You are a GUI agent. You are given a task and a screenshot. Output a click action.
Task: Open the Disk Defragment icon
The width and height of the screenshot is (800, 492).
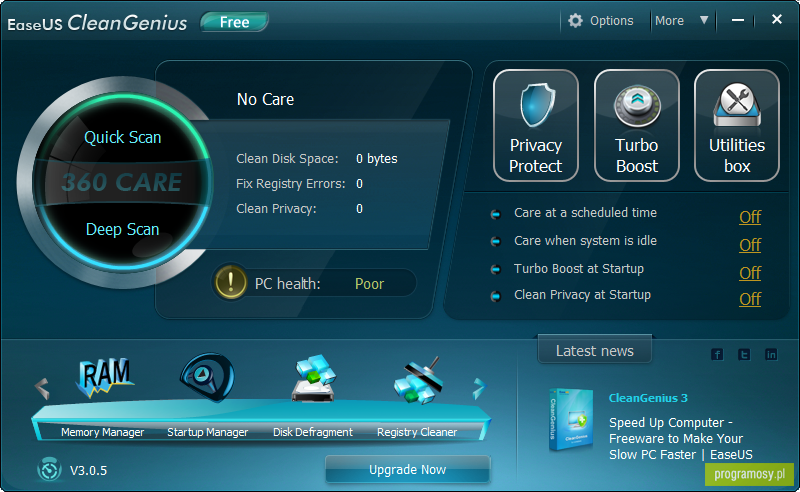point(314,378)
